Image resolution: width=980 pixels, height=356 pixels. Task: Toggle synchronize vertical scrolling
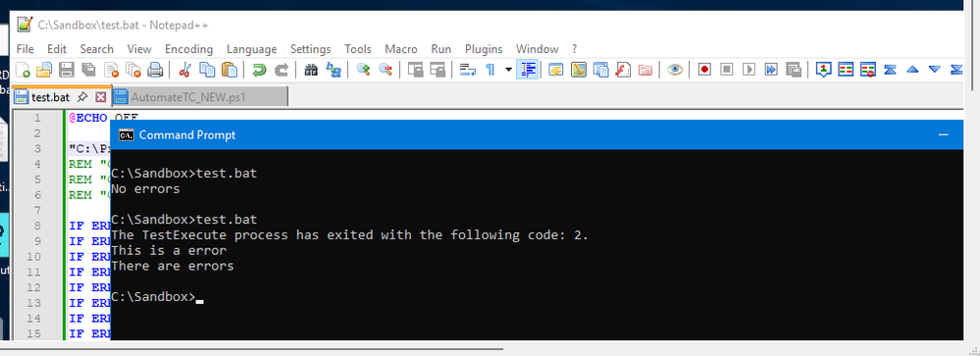pos(415,70)
